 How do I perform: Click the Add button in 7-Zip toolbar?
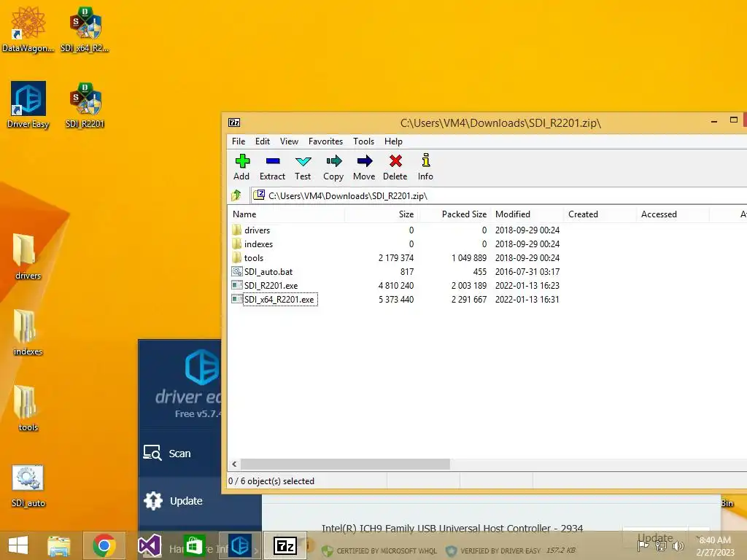tap(242, 167)
